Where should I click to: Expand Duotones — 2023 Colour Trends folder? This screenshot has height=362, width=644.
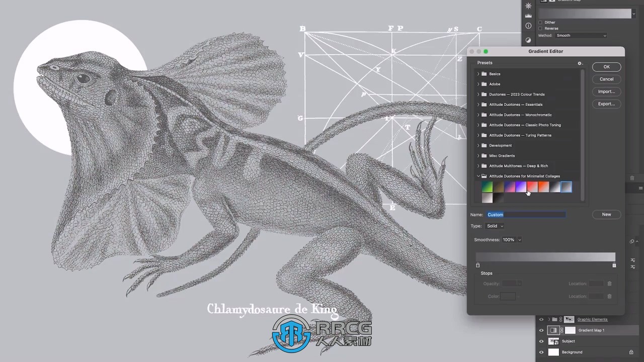(x=478, y=94)
